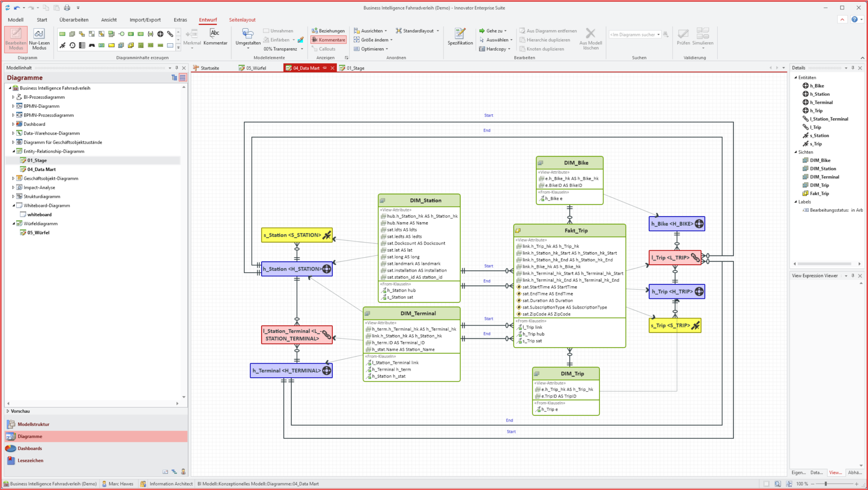This screenshot has height=490, width=868.
Task: Open the Modellstruktur navigation section
Action: coord(33,424)
